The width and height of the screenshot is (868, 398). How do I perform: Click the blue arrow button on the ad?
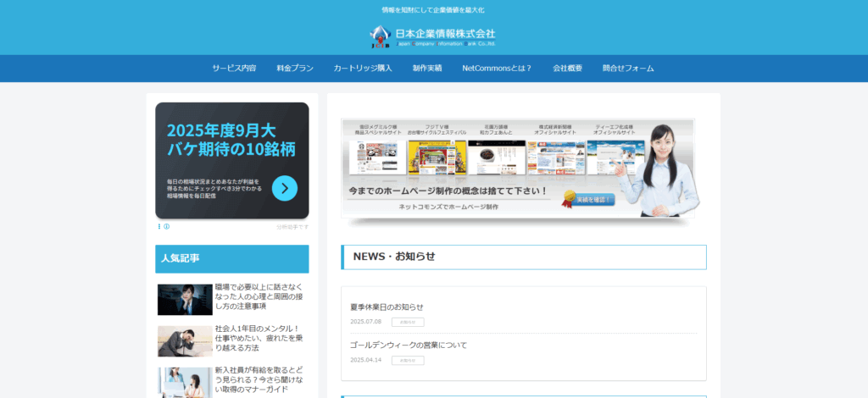(284, 188)
